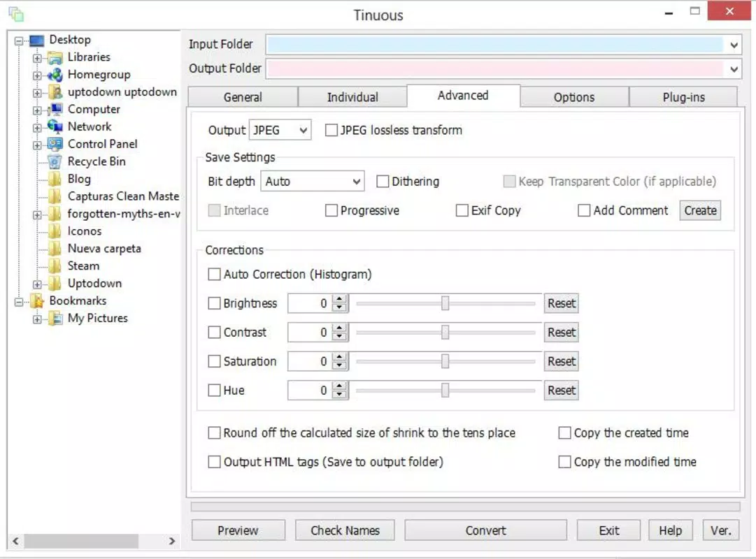Click the Network icon in tree
Image resolution: width=756 pixels, height=559 pixels.
pyautogui.click(x=55, y=127)
